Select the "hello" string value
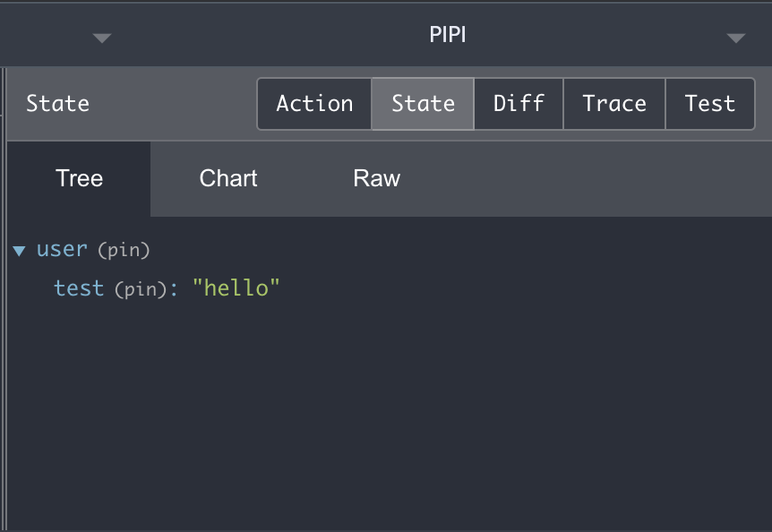Viewport: 772px width, 532px height. (x=236, y=287)
